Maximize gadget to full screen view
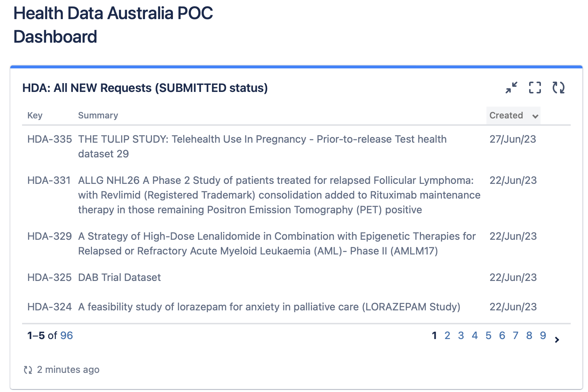Viewport: 588px width, 392px height. coord(535,88)
